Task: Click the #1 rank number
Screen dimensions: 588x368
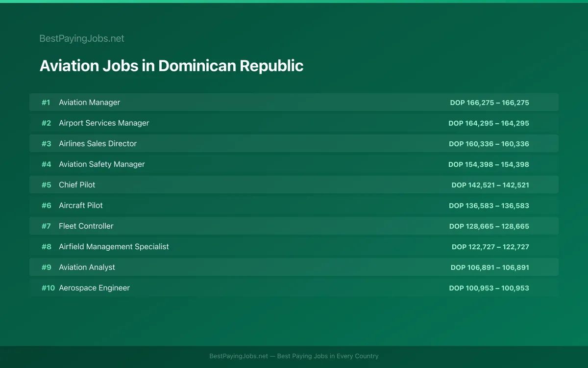Action: 46,103
